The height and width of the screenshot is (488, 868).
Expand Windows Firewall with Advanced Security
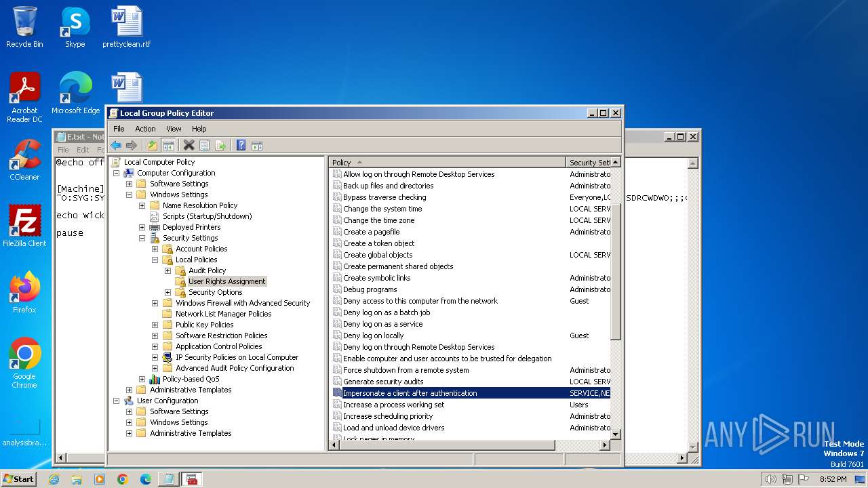coord(155,303)
